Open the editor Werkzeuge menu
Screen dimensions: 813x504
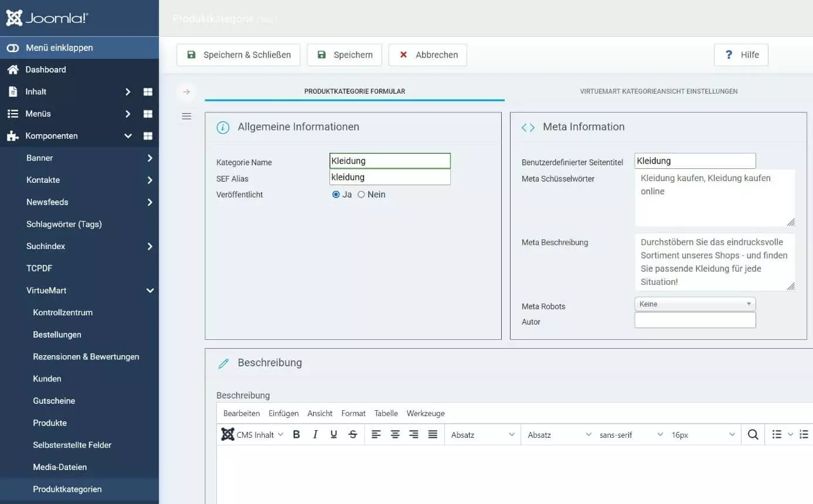(x=426, y=414)
